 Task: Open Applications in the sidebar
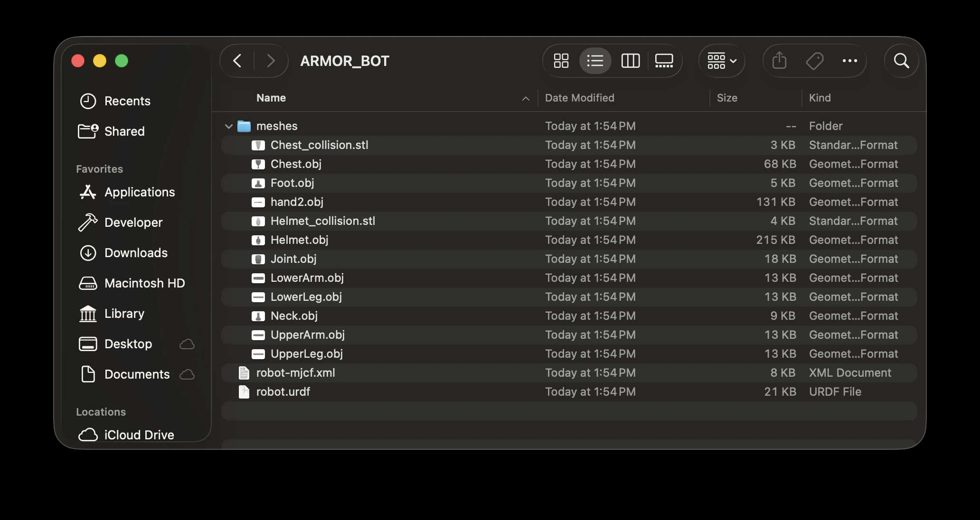(x=127, y=192)
